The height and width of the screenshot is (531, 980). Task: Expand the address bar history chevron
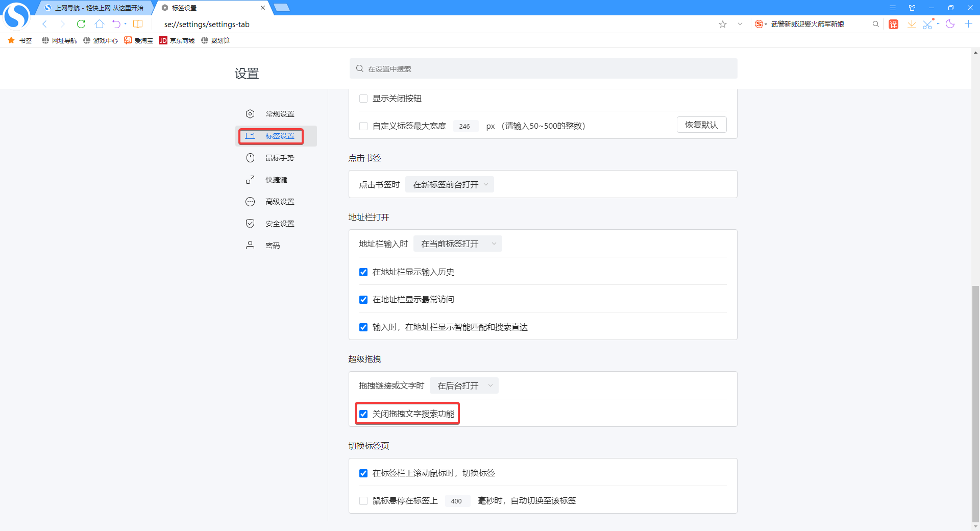point(740,24)
